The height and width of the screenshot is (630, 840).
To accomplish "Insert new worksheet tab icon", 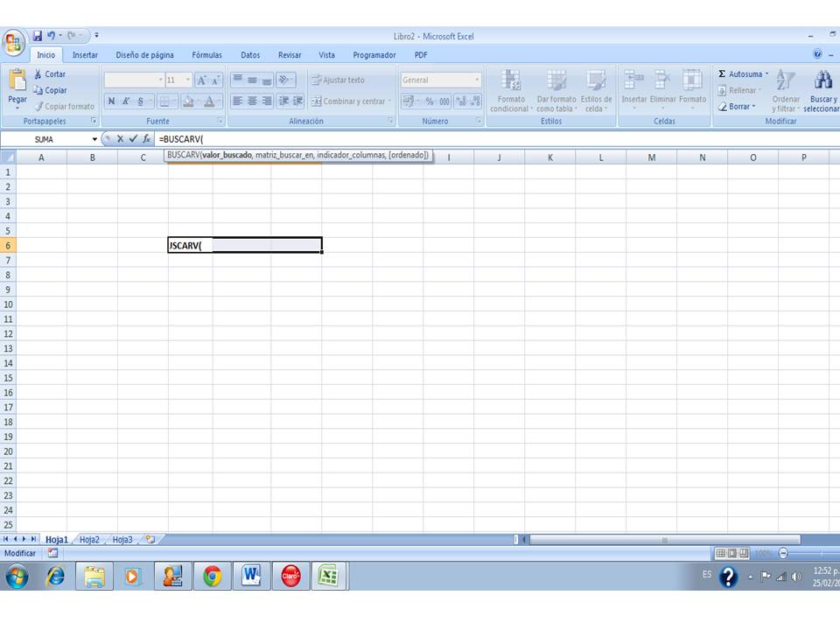I will [150, 540].
